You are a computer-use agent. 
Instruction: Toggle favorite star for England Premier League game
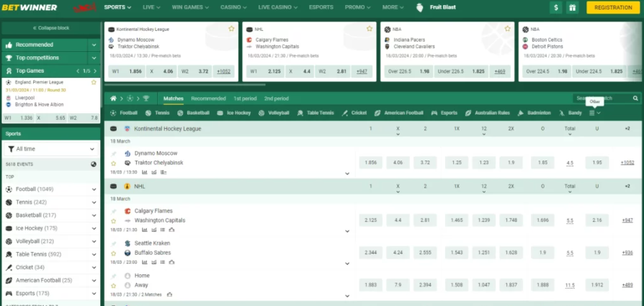[94, 82]
